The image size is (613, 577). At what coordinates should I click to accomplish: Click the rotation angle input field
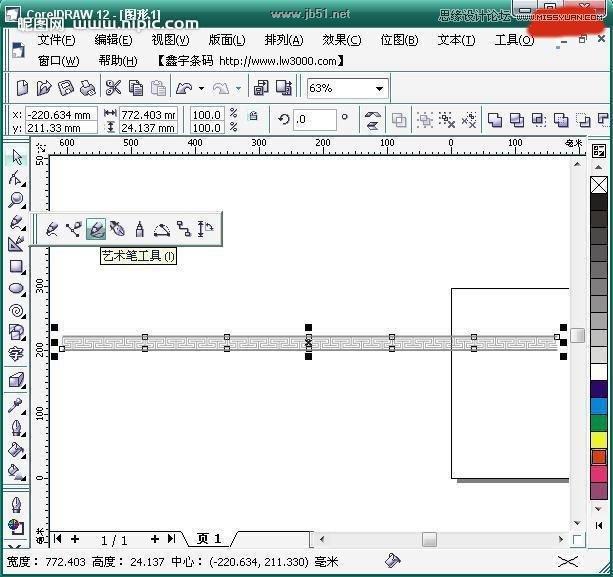pos(314,119)
